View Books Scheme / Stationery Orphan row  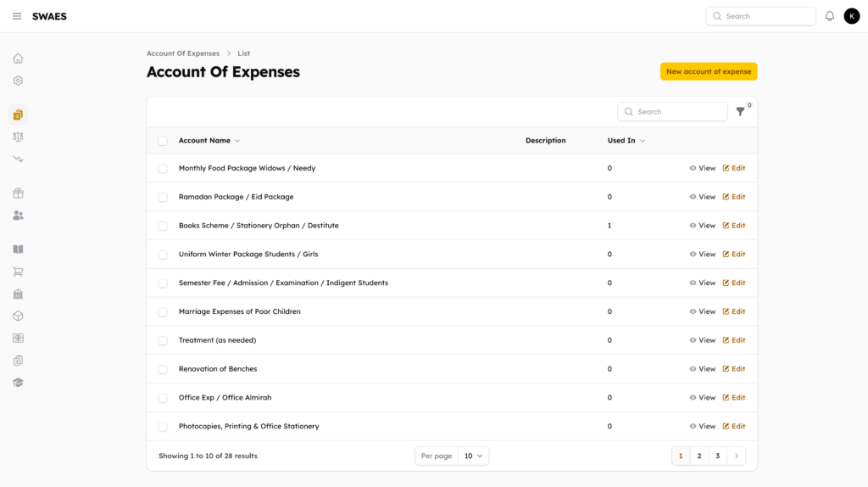[x=702, y=226]
